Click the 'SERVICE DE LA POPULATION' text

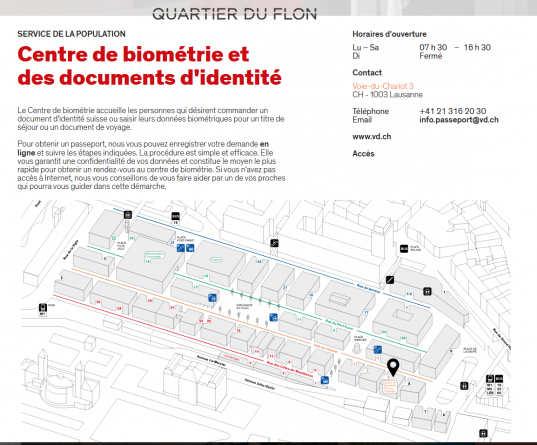(71, 34)
